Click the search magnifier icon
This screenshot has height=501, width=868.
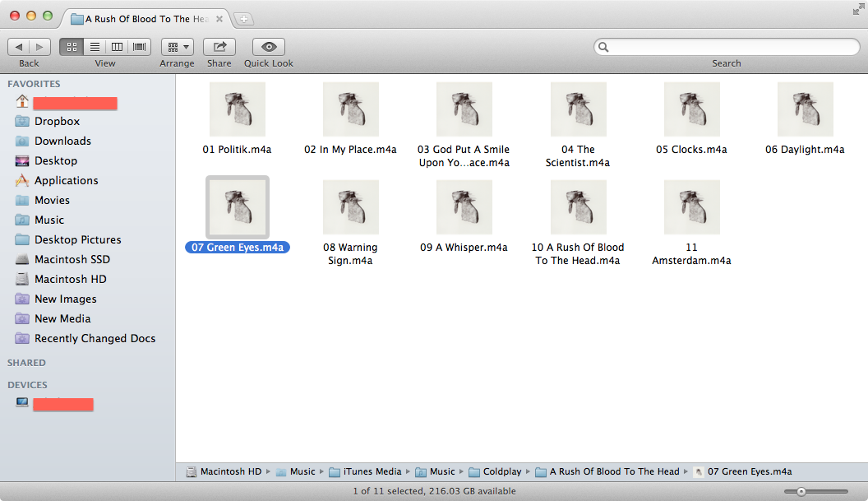(603, 47)
